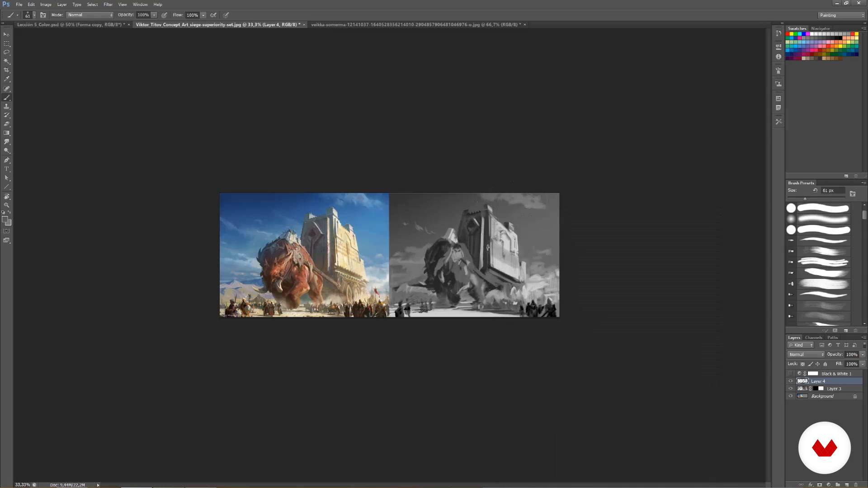Screen dimensions: 868x488
Task: Open Flow slider dropdown arrow
Action: pyautogui.click(x=203, y=15)
